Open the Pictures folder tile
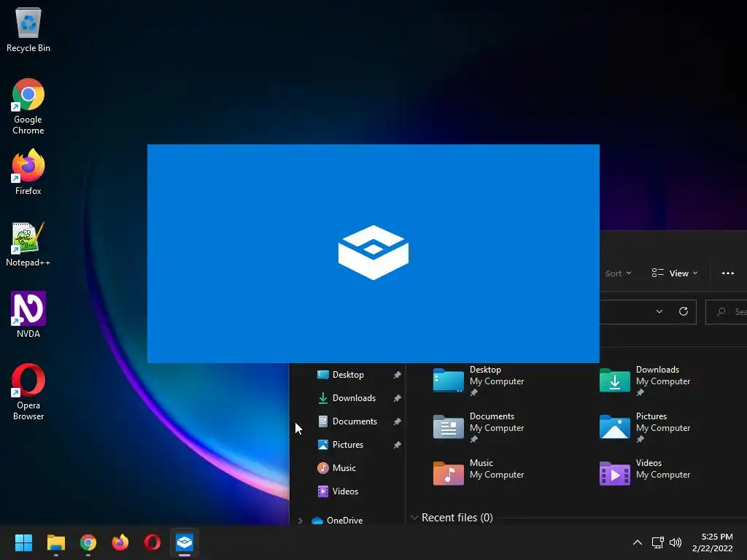 click(x=645, y=427)
